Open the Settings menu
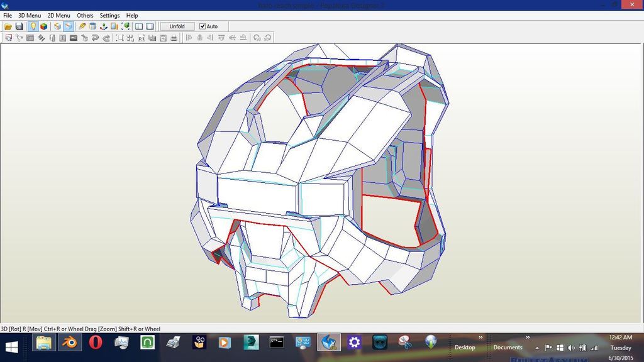644x362 pixels. pyautogui.click(x=109, y=15)
